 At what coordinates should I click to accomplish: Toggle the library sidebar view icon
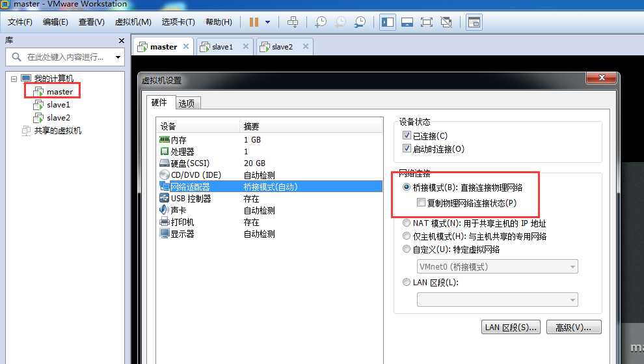click(x=387, y=21)
